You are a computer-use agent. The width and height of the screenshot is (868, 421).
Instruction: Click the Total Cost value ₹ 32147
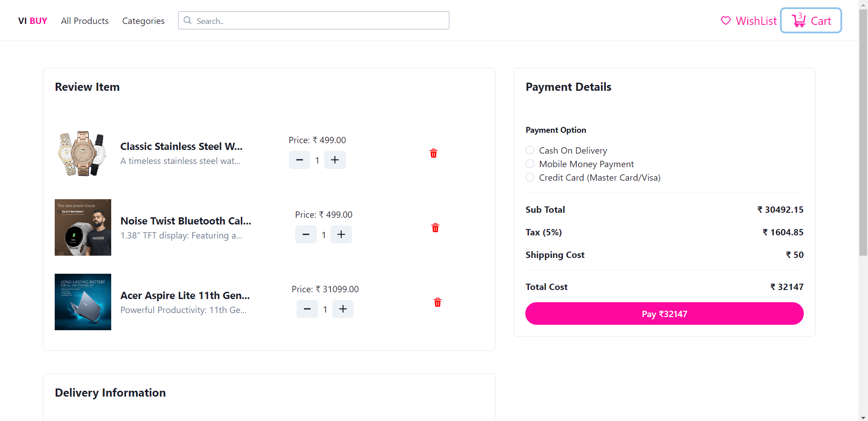point(787,287)
